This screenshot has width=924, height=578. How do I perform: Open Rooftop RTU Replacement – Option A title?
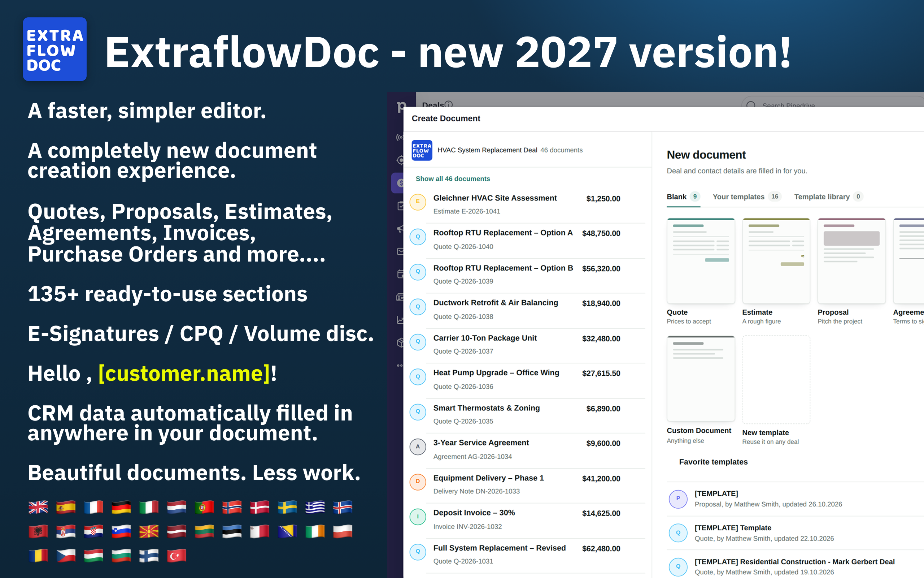(503, 233)
